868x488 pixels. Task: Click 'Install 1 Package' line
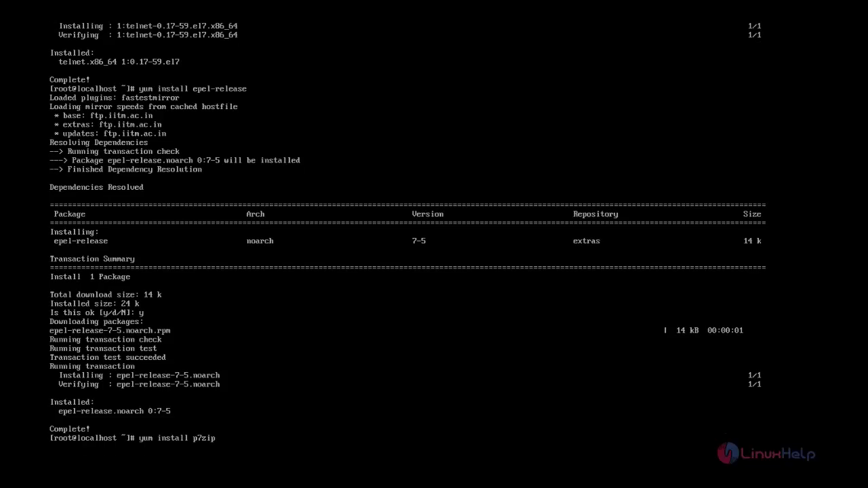90,277
